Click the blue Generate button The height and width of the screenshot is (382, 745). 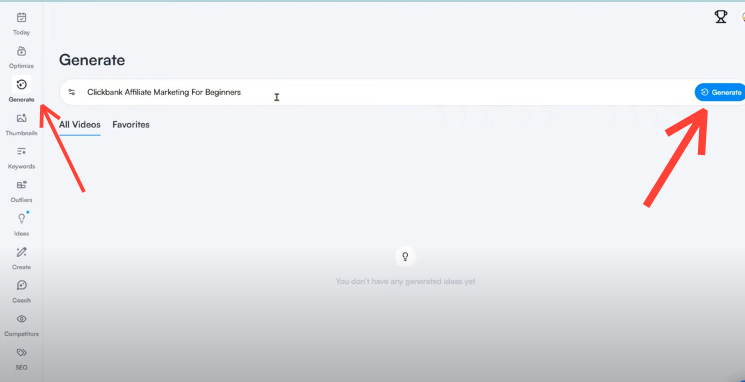720,93
